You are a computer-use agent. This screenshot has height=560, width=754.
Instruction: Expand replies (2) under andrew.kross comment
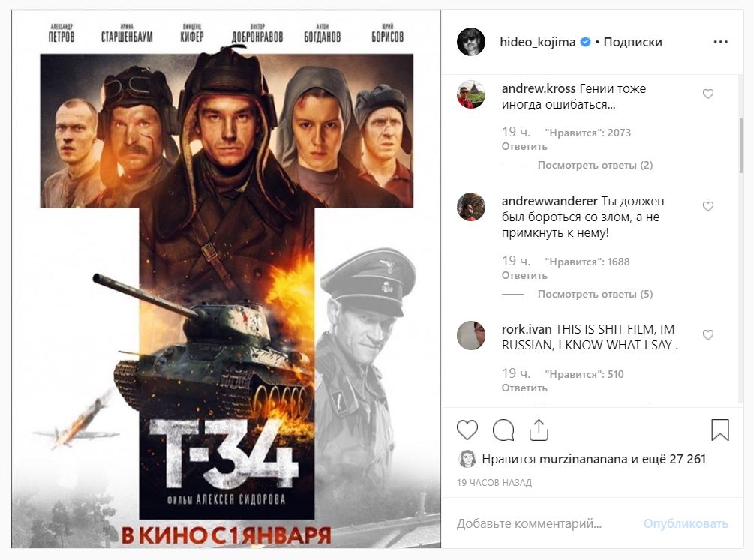(595, 166)
